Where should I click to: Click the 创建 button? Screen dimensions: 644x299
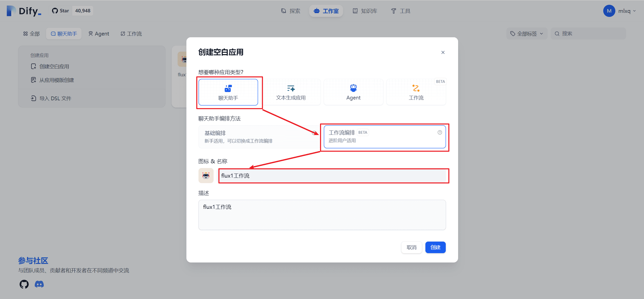(435, 247)
